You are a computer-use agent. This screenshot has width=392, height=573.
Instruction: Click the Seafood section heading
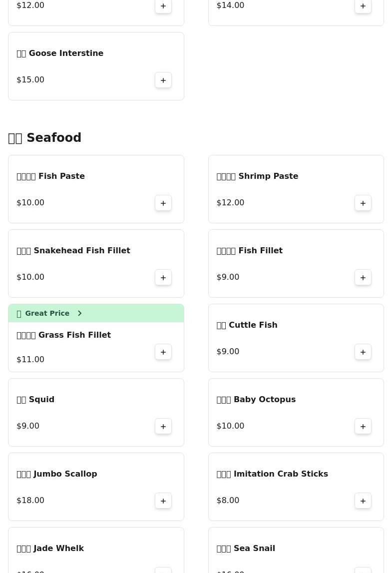point(45,138)
